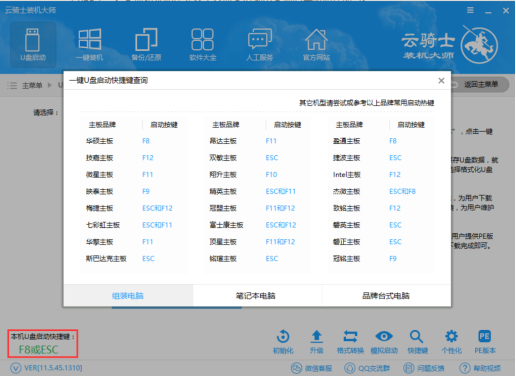Select the 梅捷主板 row
Viewport: 516px width, 376px height.
(133, 208)
